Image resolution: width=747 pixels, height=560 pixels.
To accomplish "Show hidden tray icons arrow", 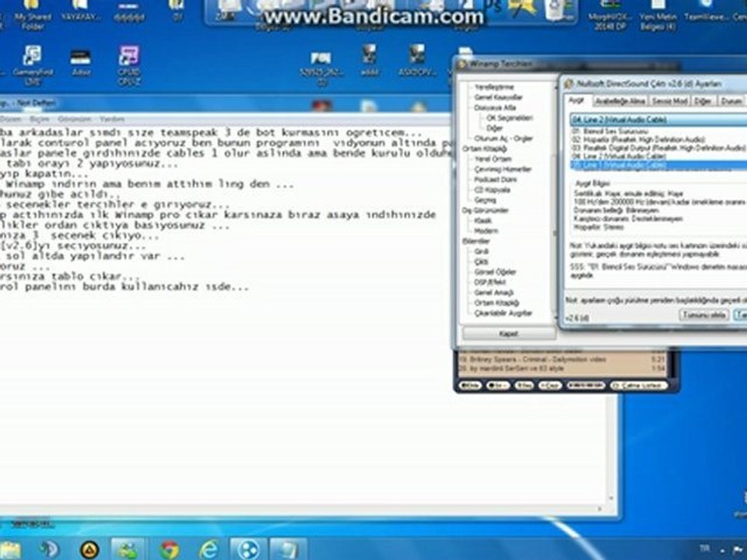I will click(x=723, y=550).
